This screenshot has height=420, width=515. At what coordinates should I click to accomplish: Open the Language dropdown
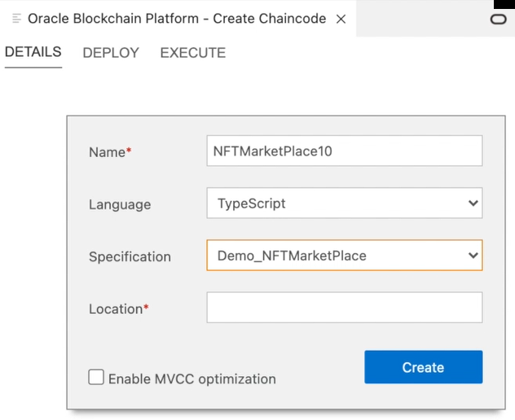[x=345, y=203]
